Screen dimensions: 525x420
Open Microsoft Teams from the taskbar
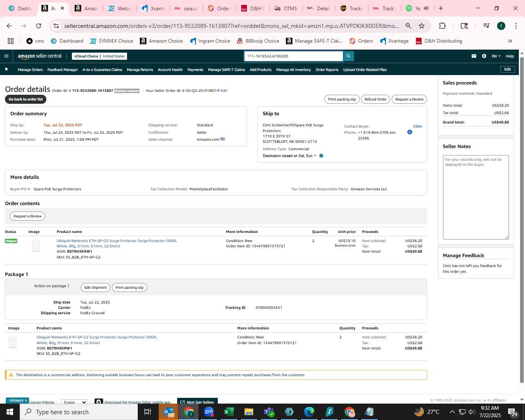point(269,412)
